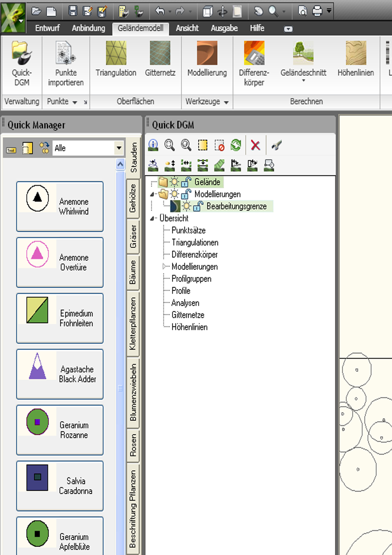Viewport: 392px width, 555px height.
Task: Open the application menu frog logo
Action: click(13, 17)
